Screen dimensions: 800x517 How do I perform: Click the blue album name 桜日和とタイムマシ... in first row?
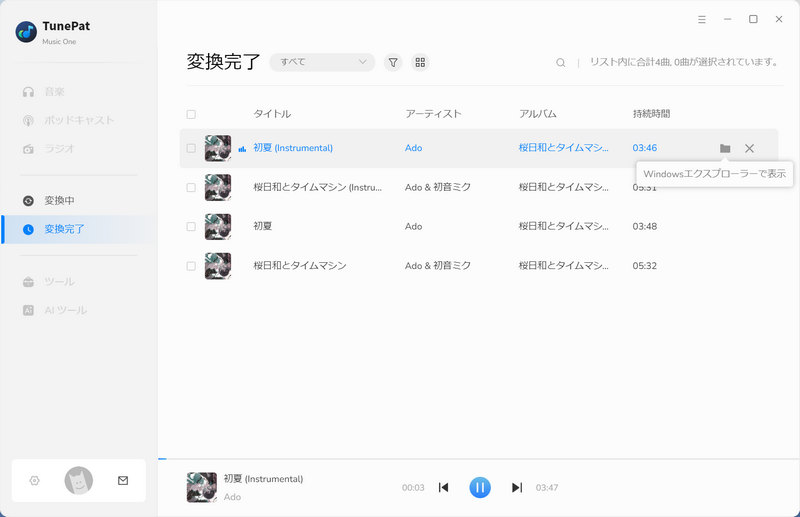pyautogui.click(x=563, y=148)
